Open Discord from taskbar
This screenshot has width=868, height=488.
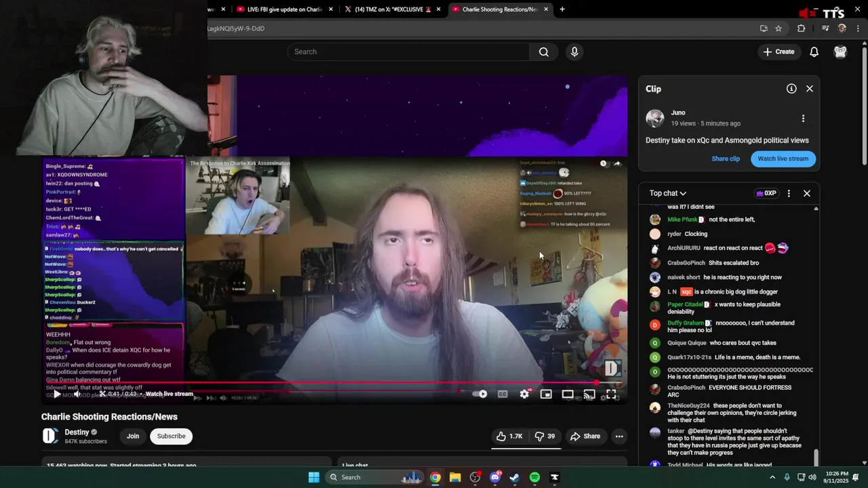pyautogui.click(x=495, y=477)
